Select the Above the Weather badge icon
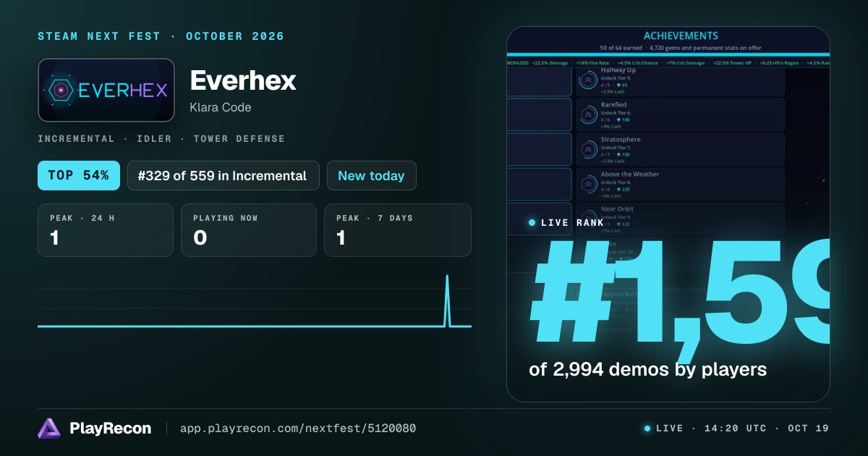Screen dimensions: 868x456 [588, 184]
